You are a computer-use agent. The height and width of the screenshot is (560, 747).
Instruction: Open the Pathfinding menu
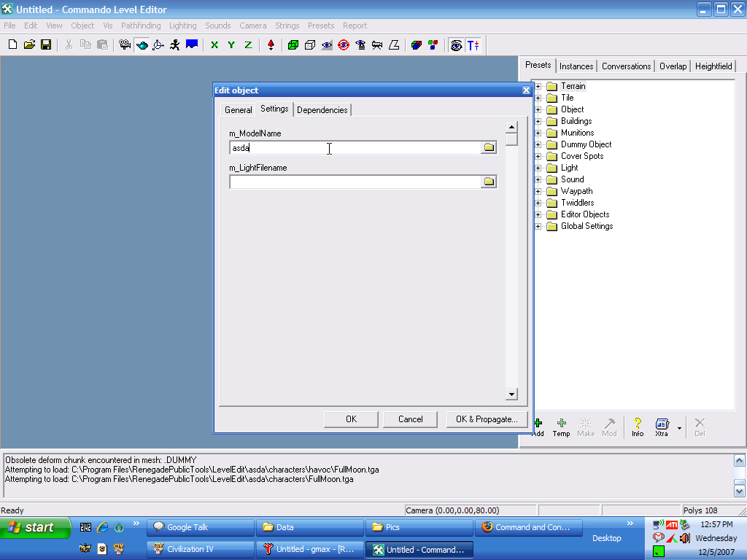141,26
